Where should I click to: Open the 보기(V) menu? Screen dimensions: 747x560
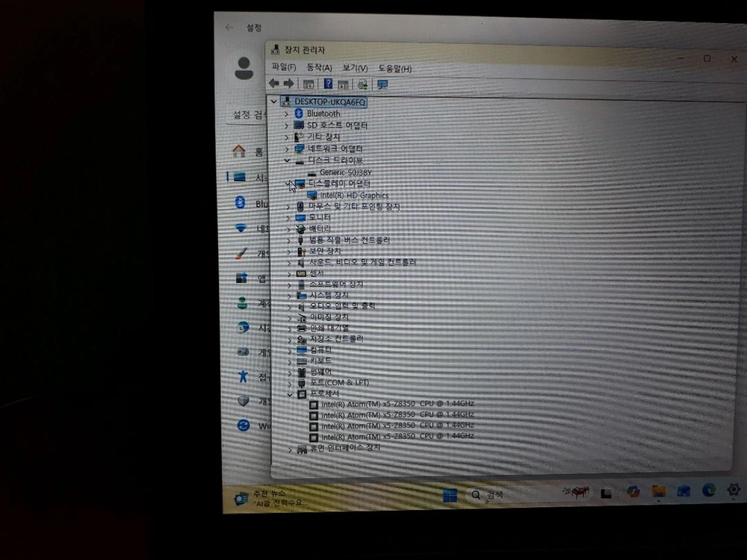click(355, 68)
